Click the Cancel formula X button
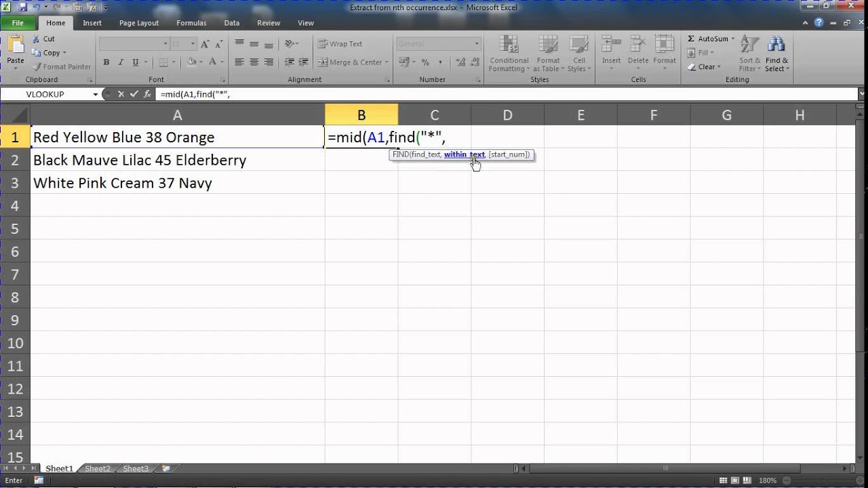The image size is (868, 488). click(x=121, y=94)
